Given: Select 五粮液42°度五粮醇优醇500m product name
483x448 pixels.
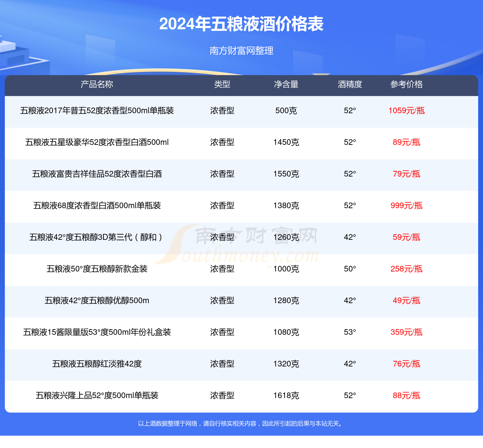Looking at the screenshot, I should coord(97,300).
